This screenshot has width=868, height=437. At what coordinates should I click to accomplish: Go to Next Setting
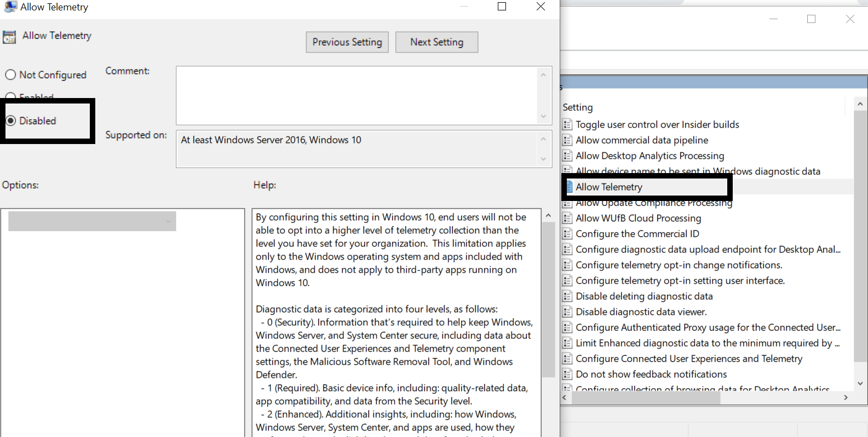(436, 42)
